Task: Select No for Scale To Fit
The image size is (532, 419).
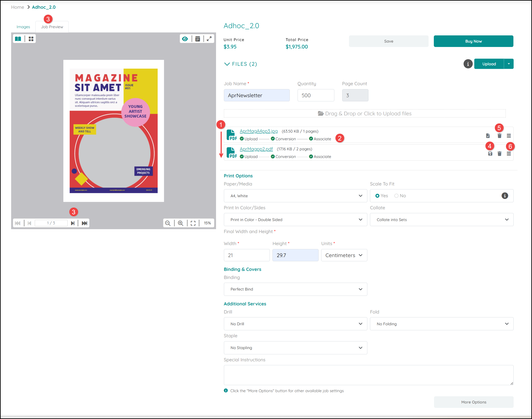Action: pos(396,196)
